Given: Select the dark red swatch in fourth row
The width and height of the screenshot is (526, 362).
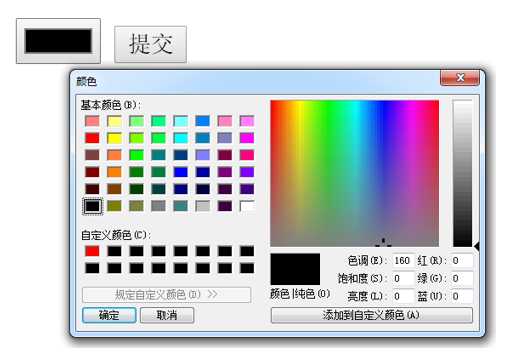Looking at the screenshot, I should (92, 172).
